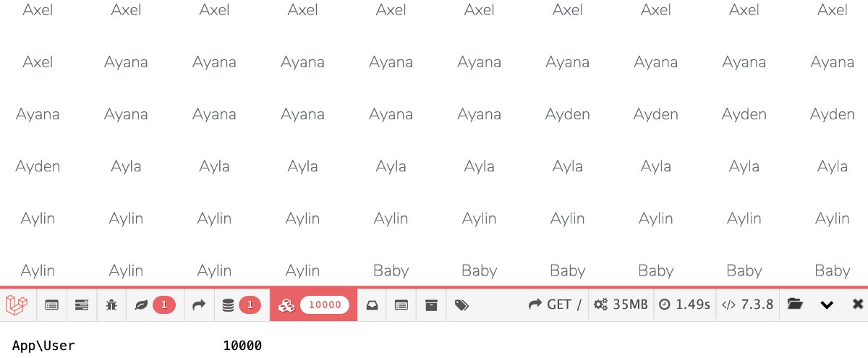Click the GET / route indicator

coord(556,305)
